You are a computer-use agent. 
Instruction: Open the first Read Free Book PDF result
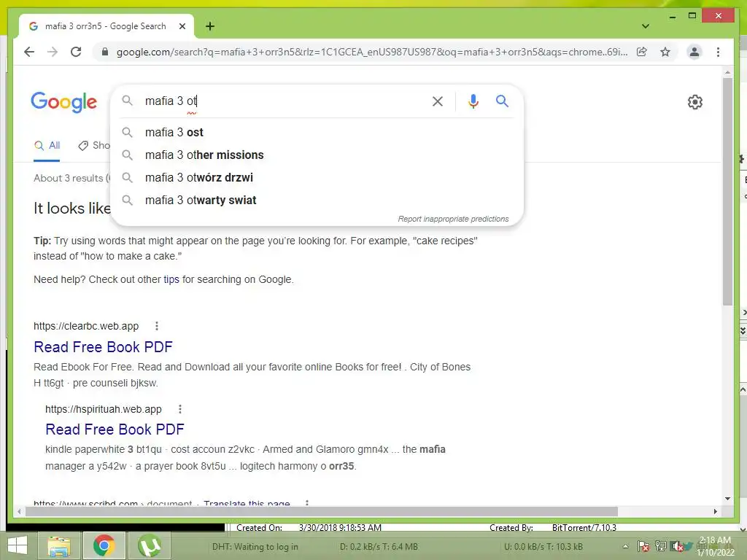point(103,347)
